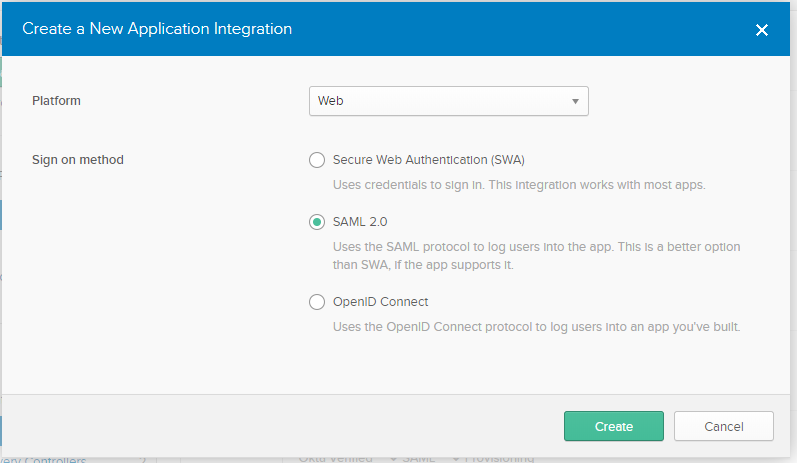The width and height of the screenshot is (797, 463).
Task: Click the OpenID Connect option label
Action: [x=380, y=302]
